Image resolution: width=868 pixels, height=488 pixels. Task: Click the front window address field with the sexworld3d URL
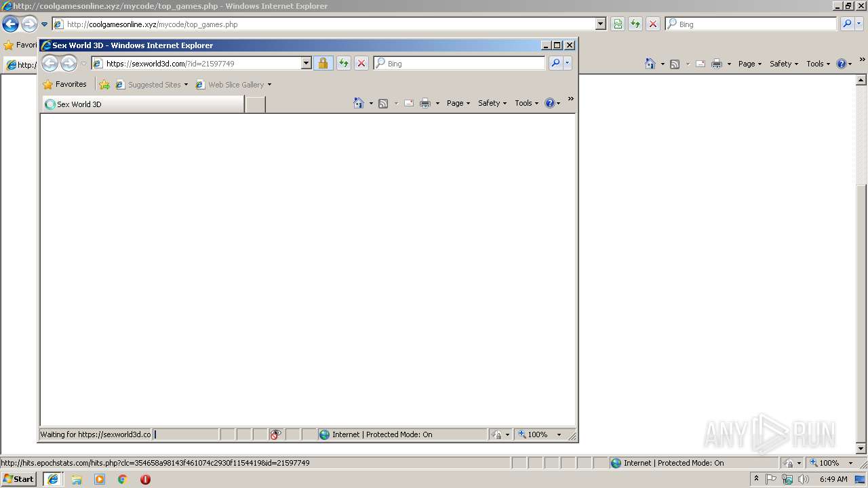click(x=201, y=63)
